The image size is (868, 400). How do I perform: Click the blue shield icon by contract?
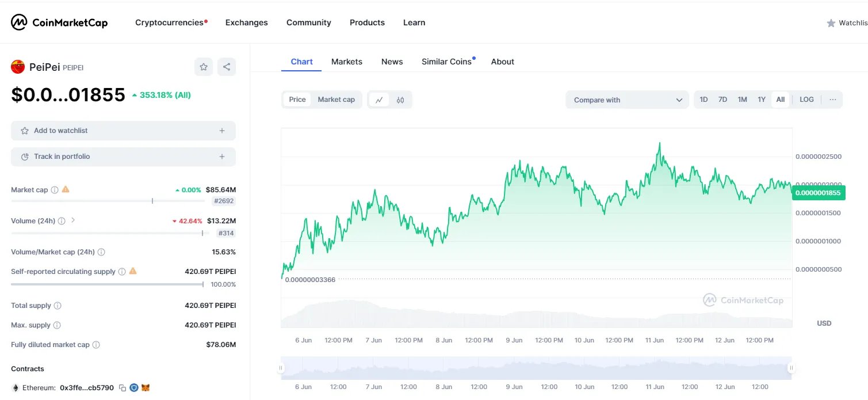click(x=134, y=388)
